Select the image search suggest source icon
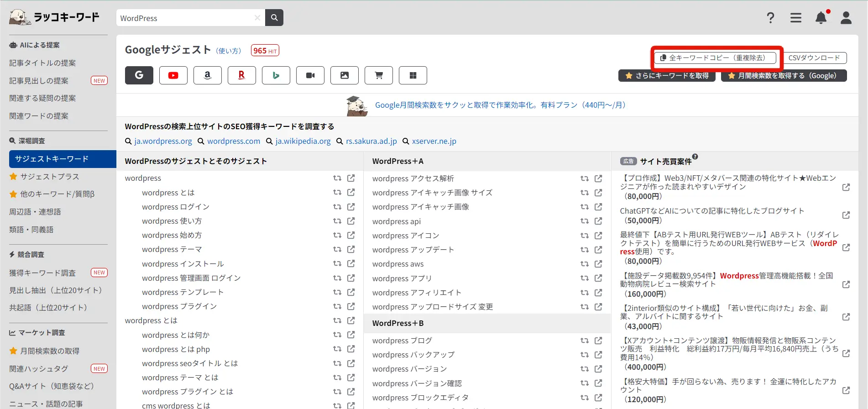 (x=345, y=75)
